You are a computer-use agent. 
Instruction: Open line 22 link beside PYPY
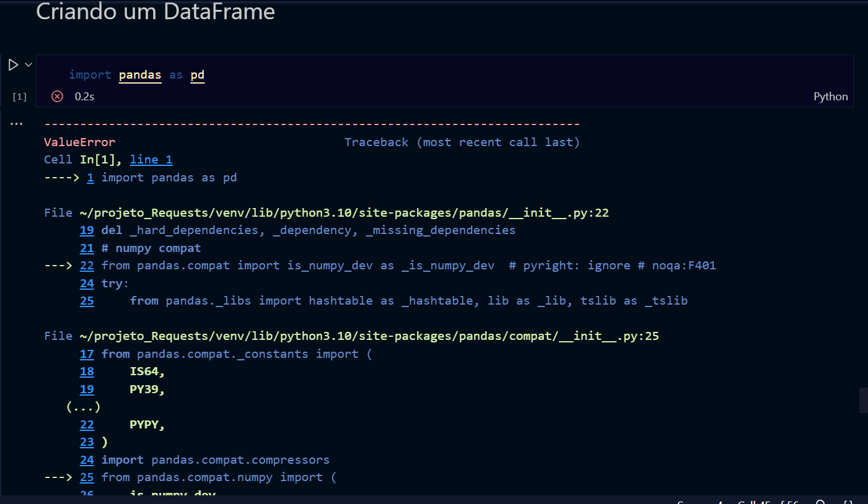click(87, 425)
